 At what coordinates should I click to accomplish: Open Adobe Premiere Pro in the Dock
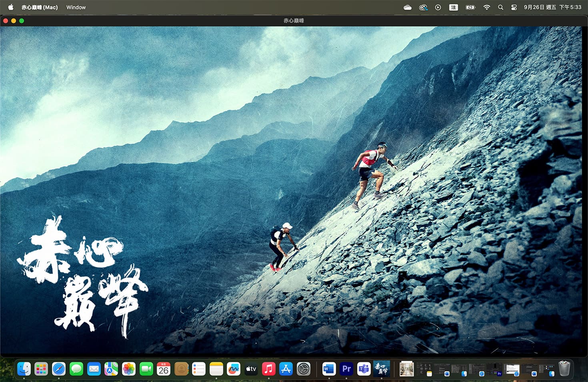click(x=346, y=369)
